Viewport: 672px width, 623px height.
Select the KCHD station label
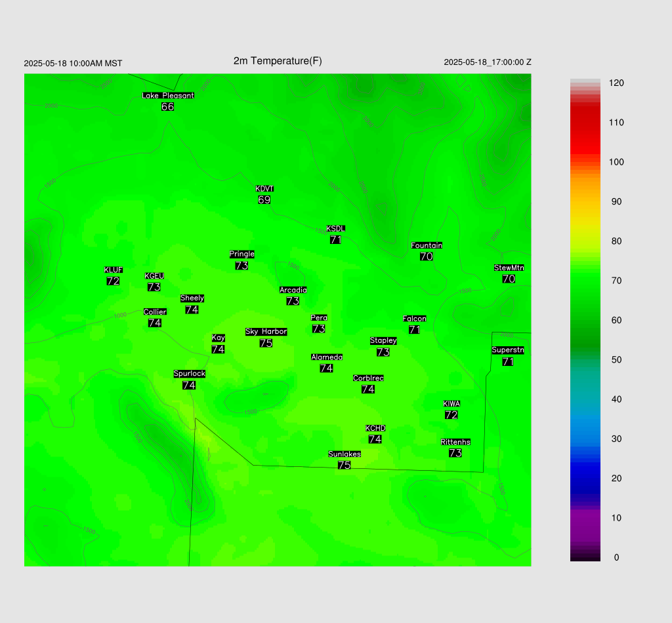coord(375,428)
